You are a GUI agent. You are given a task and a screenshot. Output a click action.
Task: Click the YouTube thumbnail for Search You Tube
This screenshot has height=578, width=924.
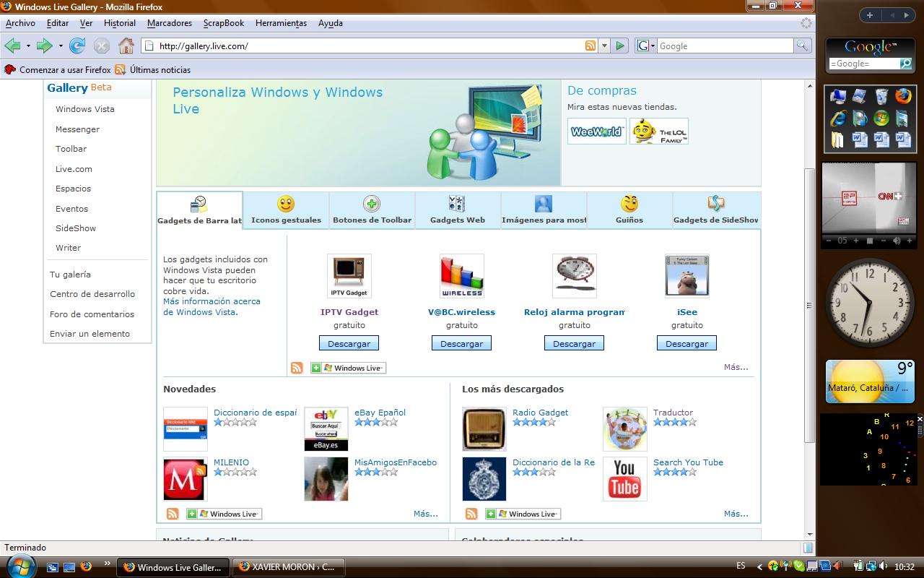[624, 478]
